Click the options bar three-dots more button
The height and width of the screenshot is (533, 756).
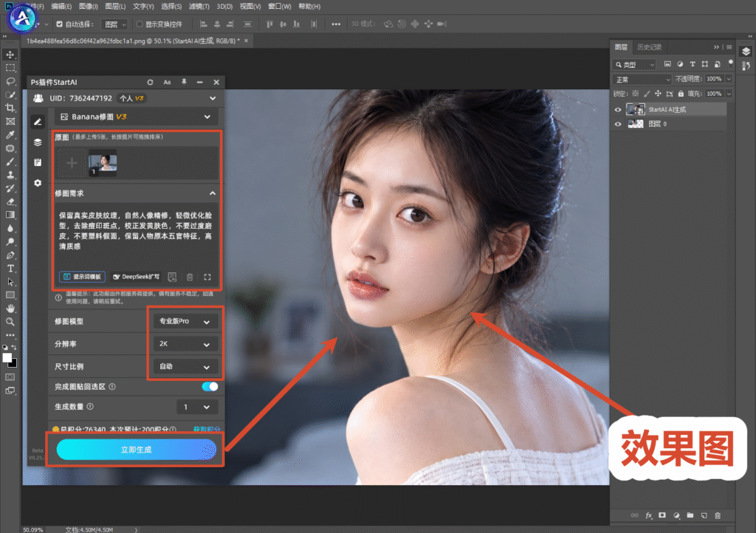coord(336,24)
